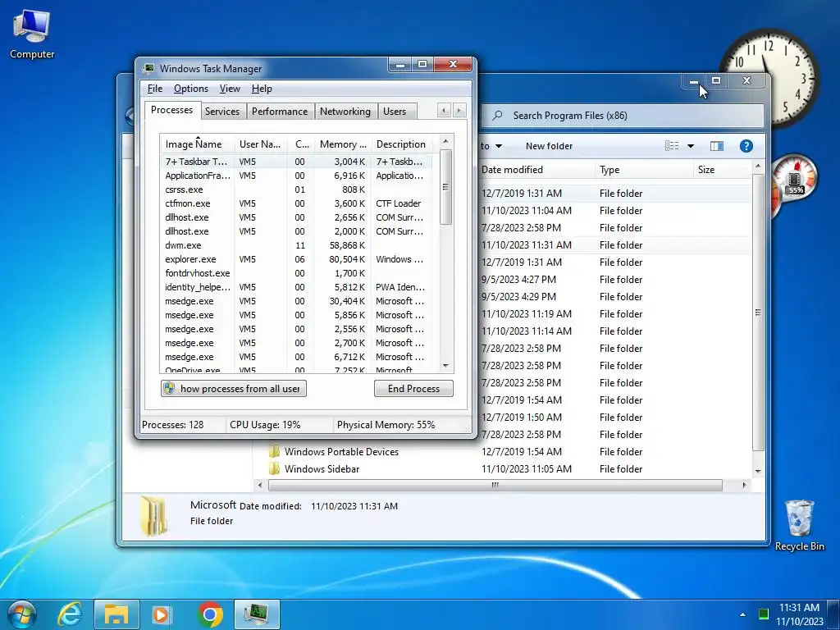Open the dropdown arrow beside 'to'
This screenshot has height=630, width=840.
(x=498, y=146)
